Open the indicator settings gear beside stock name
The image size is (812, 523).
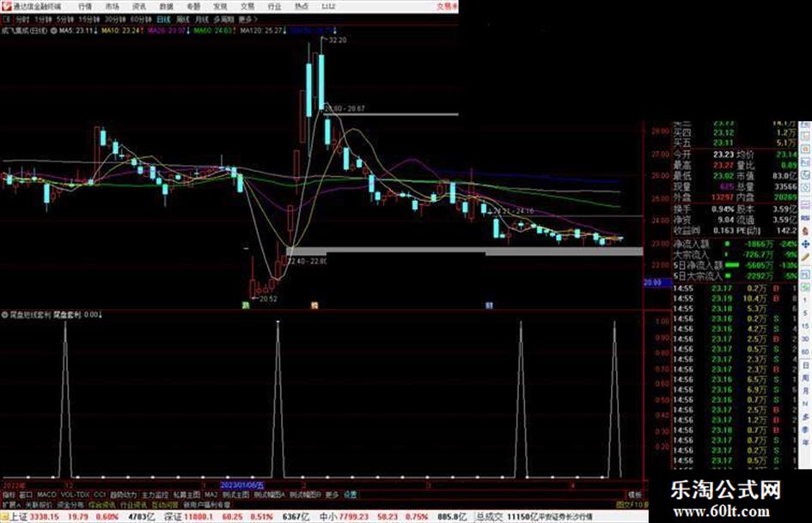[x=54, y=31]
